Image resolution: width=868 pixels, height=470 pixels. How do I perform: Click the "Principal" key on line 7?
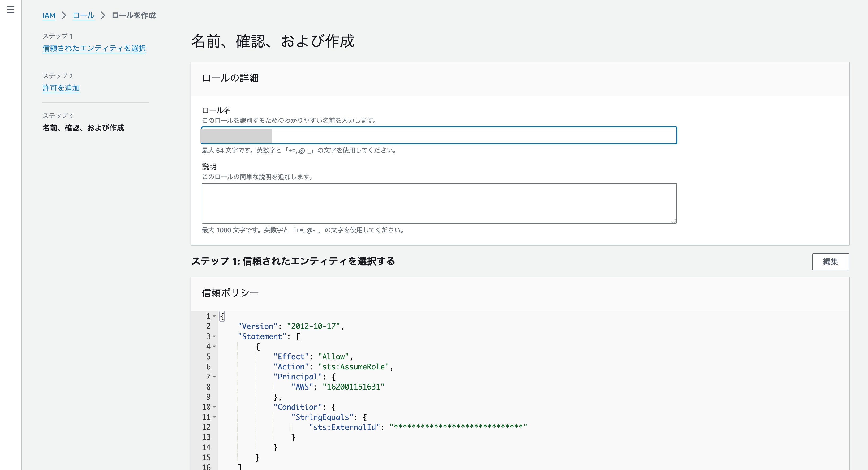tap(298, 377)
